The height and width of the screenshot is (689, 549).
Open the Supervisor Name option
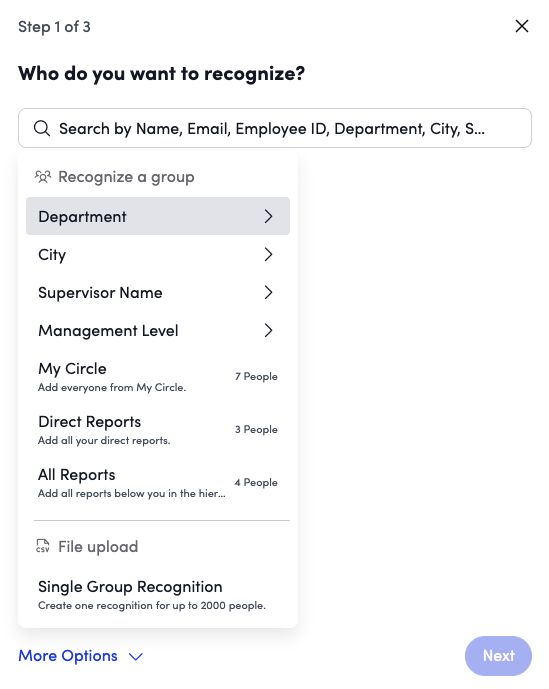pyautogui.click(x=158, y=293)
